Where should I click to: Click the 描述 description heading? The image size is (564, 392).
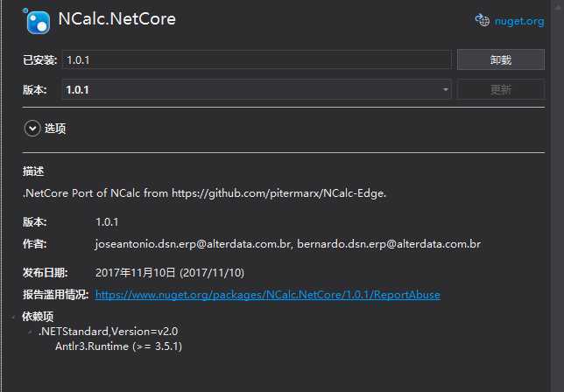33,171
